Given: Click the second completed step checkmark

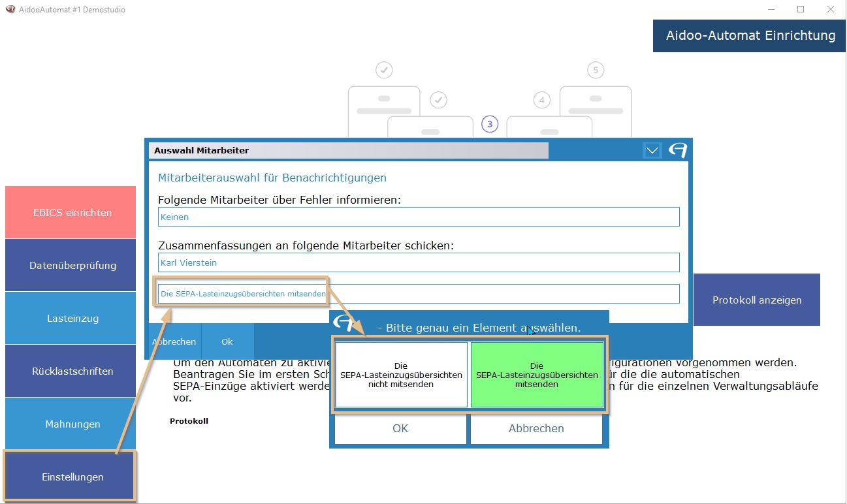Looking at the screenshot, I should point(438,100).
